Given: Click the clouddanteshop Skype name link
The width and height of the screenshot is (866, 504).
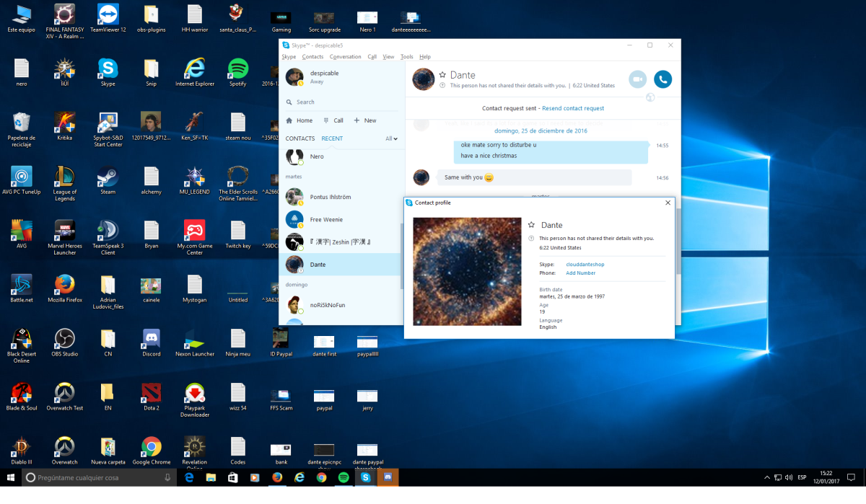Looking at the screenshot, I should (x=585, y=265).
